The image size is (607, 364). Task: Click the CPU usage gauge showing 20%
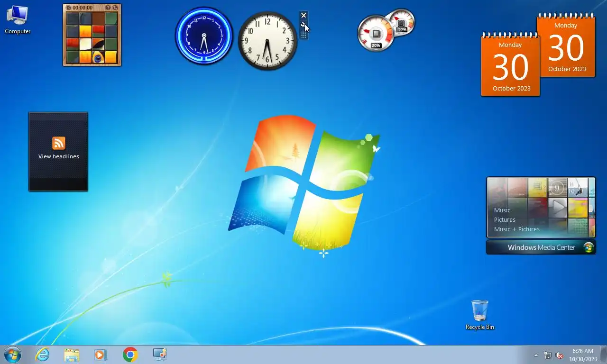[376, 33]
